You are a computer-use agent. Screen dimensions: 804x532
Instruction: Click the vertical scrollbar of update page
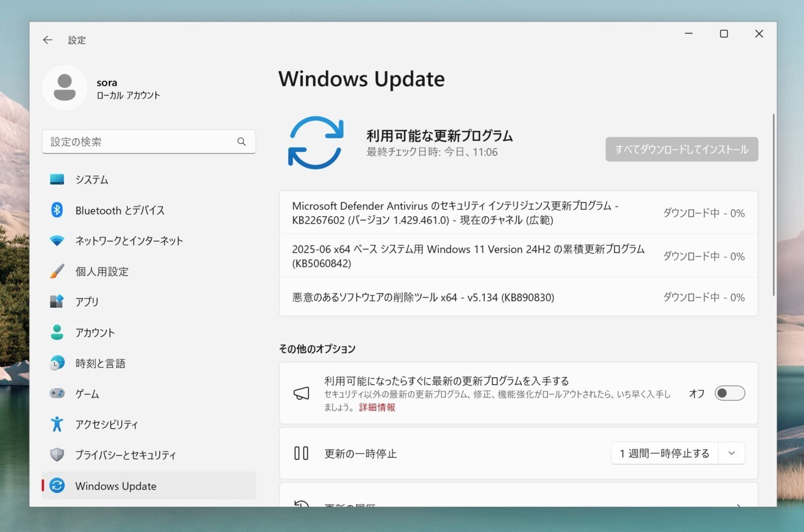774,205
